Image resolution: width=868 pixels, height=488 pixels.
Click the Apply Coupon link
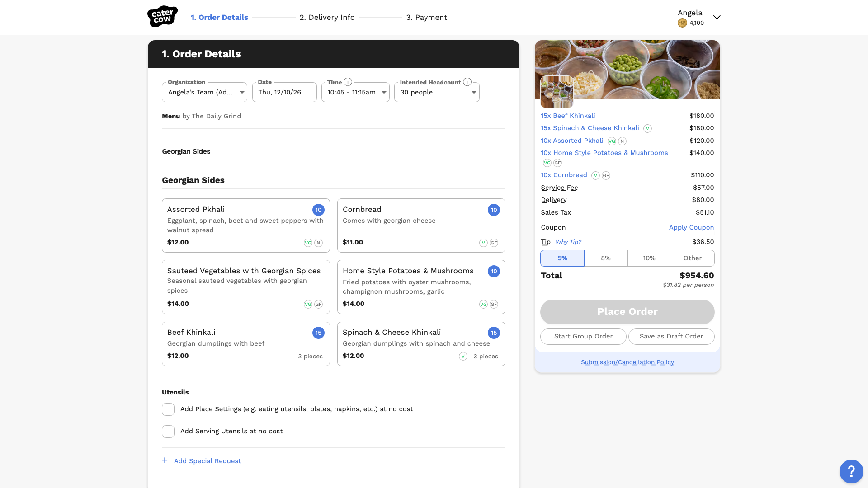[691, 227]
